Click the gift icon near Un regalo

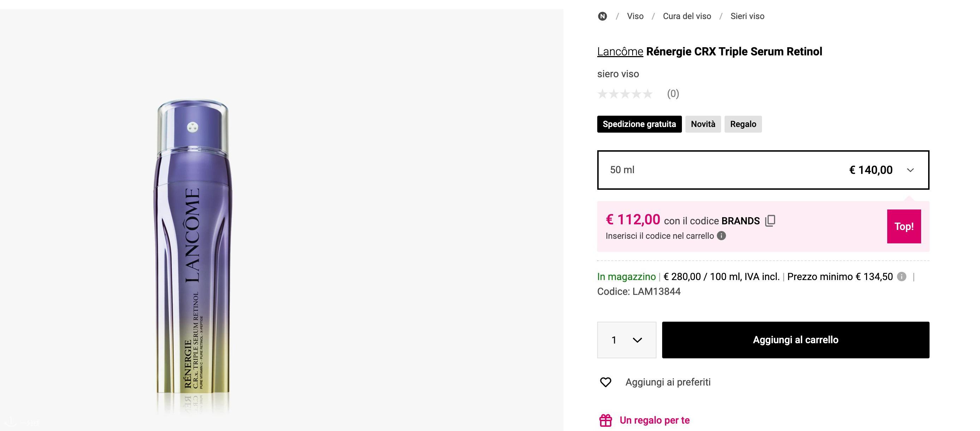(x=606, y=420)
